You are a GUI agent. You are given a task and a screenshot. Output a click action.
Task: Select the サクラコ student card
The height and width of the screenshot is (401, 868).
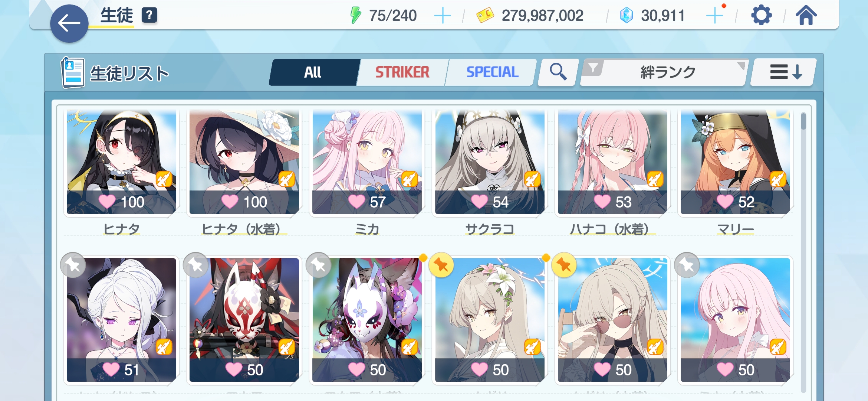pyautogui.click(x=490, y=162)
